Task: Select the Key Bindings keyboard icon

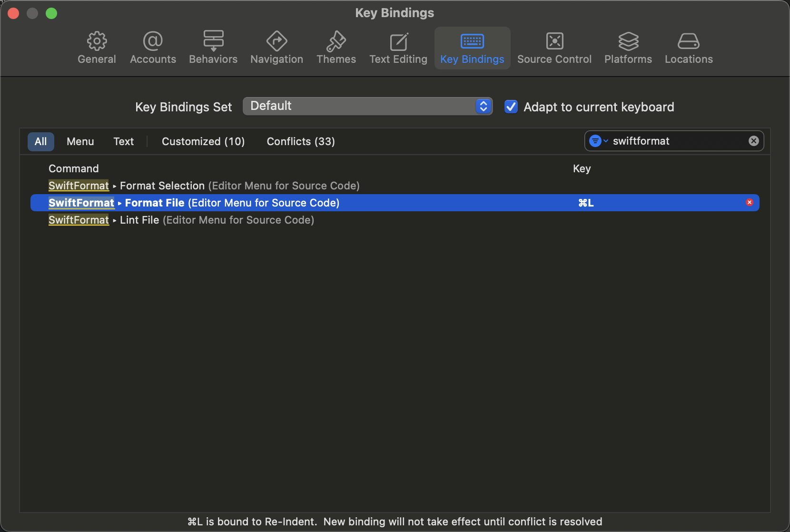Action: pyautogui.click(x=472, y=41)
